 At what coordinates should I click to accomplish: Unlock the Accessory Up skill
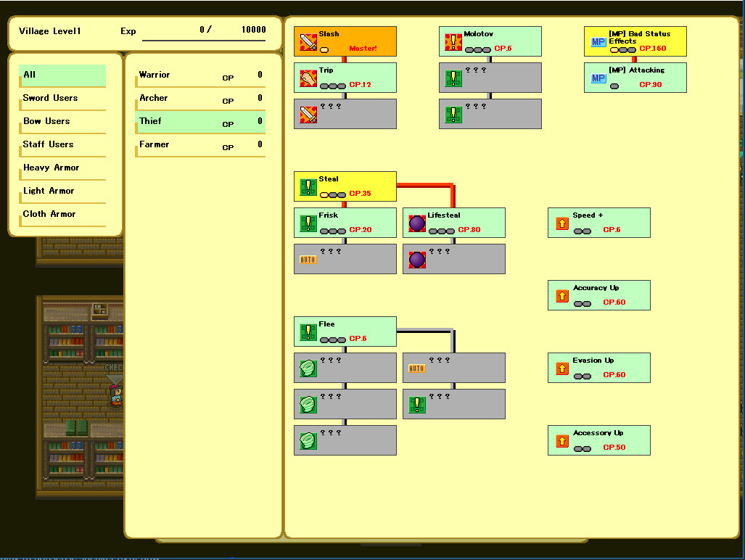pyautogui.click(x=599, y=440)
